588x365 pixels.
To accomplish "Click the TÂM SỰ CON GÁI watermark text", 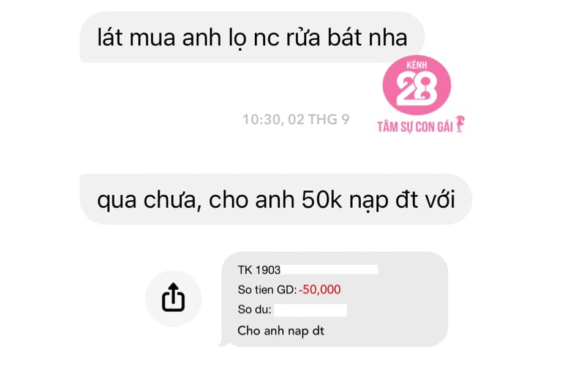I will pyautogui.click(x=415, y=127).
